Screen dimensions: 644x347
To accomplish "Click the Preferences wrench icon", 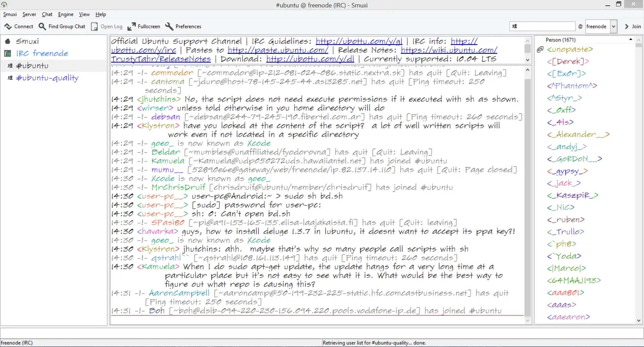I will tap(169, 27).
